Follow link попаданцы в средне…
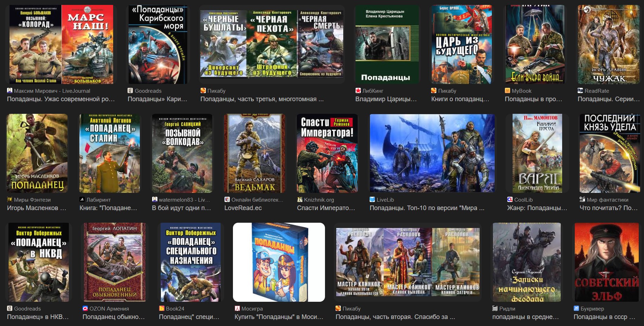Screen dimensions: 644x326 [525, 317]
